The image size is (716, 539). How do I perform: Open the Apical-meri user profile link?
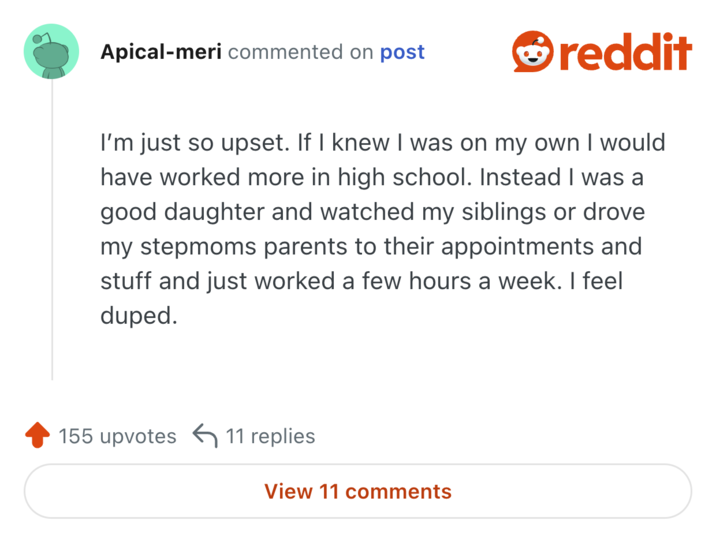pos(161,52)
